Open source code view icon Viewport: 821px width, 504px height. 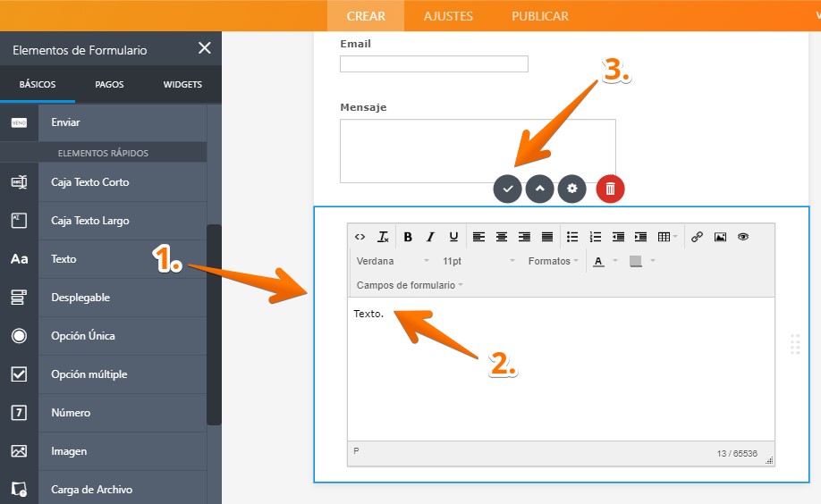(x=360, y=237)
